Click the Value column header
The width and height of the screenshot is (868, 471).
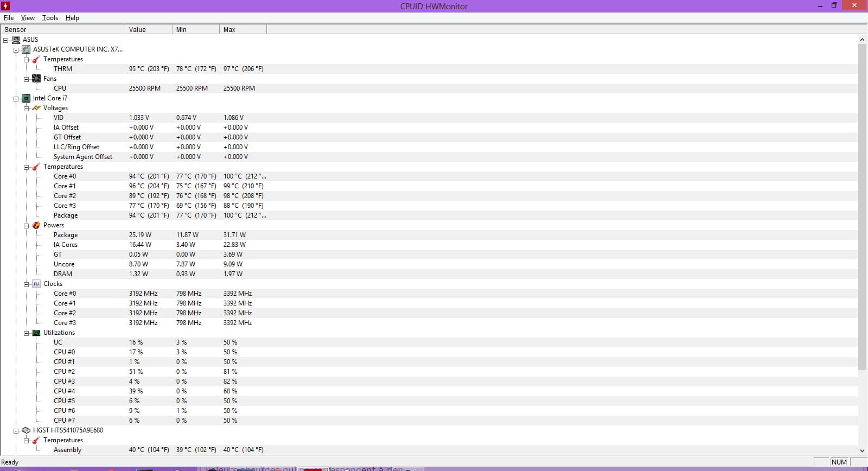click(x=149, y=29)
